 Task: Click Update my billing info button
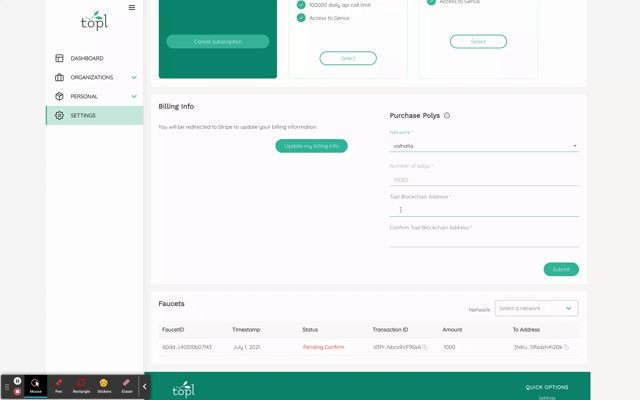pyautogui.click(x=311, y=146)
